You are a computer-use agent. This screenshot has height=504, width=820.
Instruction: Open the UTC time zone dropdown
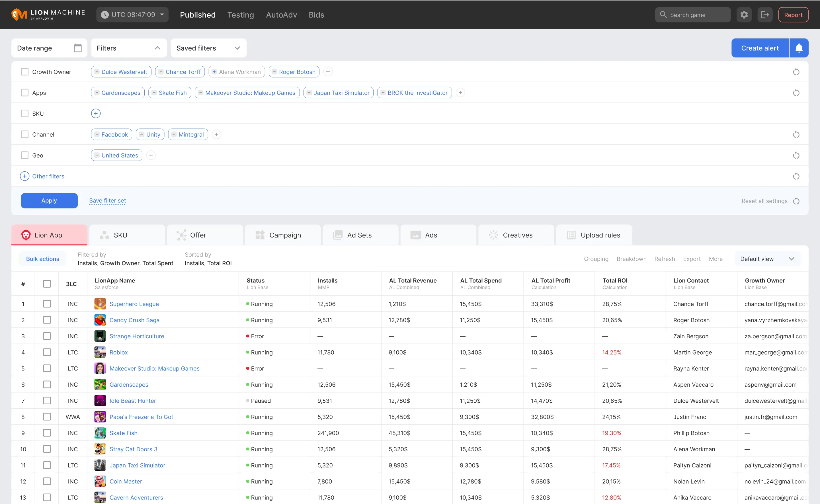[133, 15]
